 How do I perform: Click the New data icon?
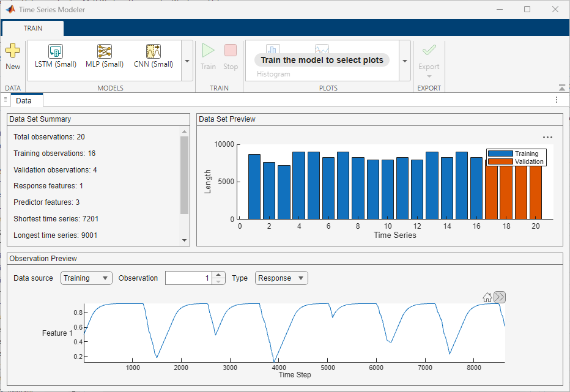pos(12,51)
